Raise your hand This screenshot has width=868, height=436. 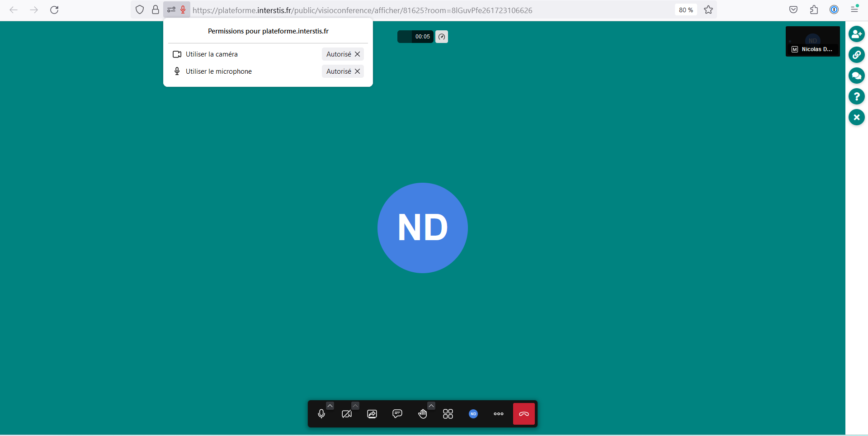click(423, 414)
